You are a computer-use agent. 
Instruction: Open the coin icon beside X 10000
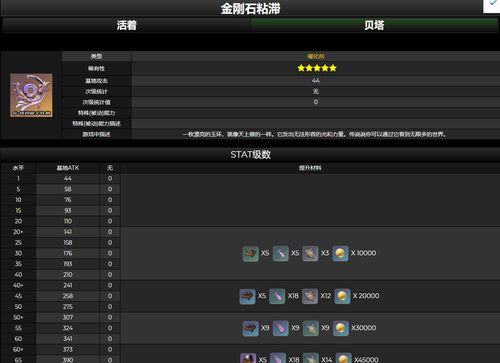pyautogui.click(x=340, y=254)
